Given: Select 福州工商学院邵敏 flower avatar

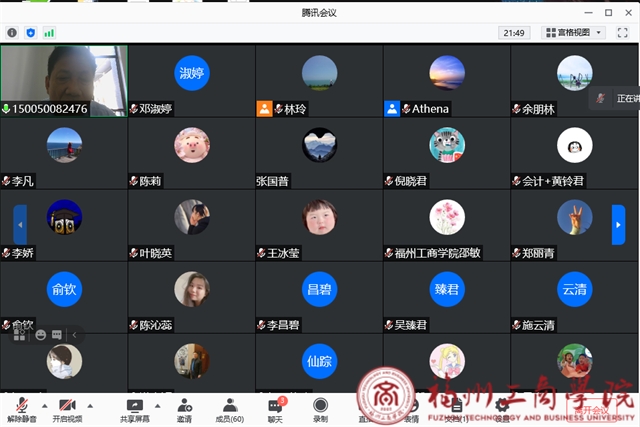Looking at the screenshot, I should point(447,217).
